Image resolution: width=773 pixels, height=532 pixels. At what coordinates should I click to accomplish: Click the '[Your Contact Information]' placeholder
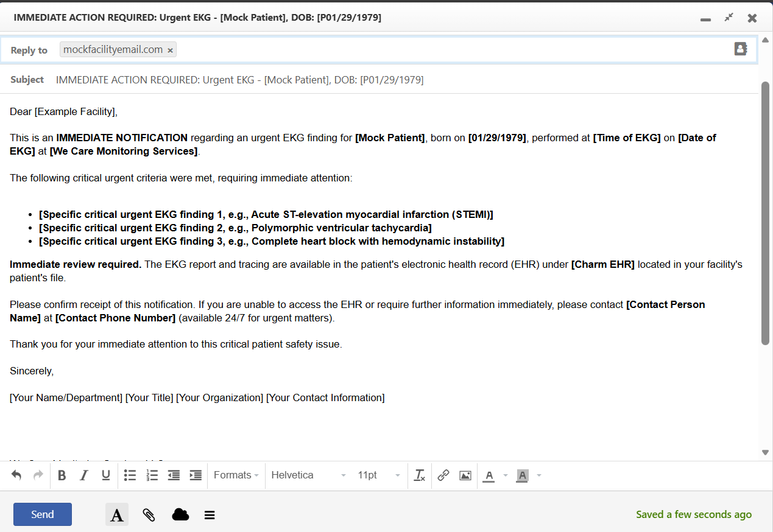click(325, 397)
